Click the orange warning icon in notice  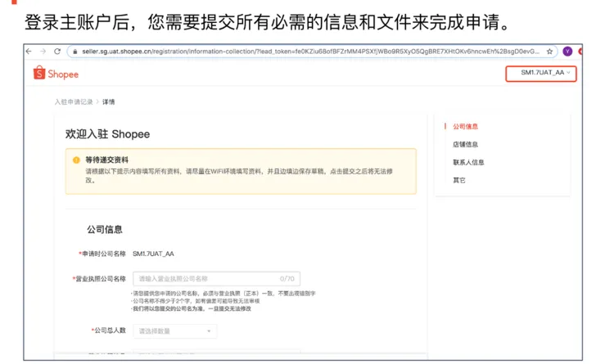pyautogui.click(x=76, y=160)
